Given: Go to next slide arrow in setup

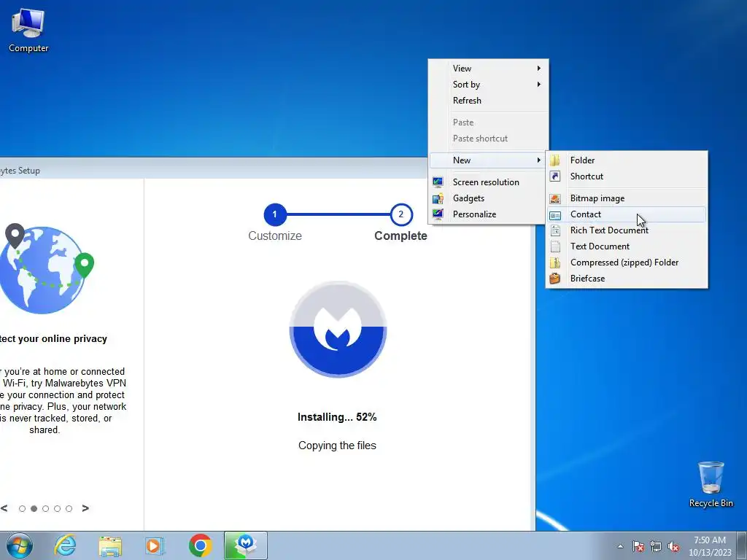Looking at the screenshot, I should (85, 508).
